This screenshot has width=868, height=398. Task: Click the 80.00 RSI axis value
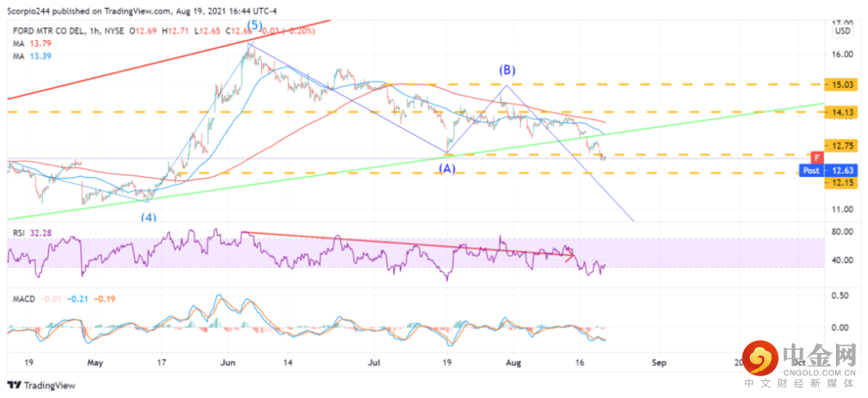841,232
